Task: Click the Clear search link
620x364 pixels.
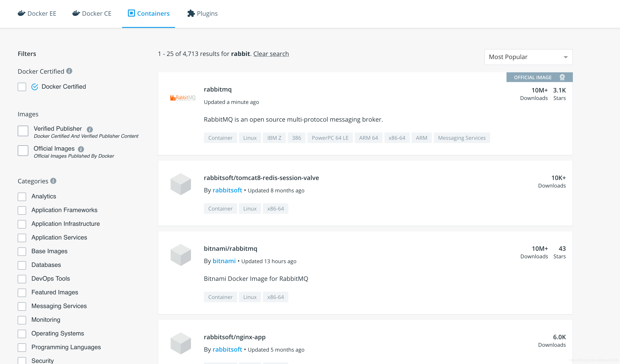Action: [x=271, y=54]
